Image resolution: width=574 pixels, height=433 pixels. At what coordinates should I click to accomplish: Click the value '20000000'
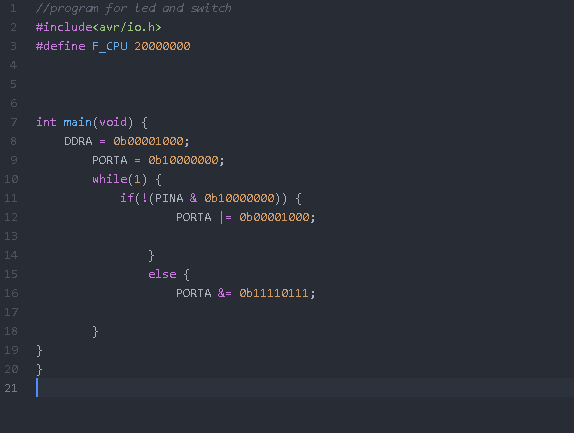click(162, 46)
